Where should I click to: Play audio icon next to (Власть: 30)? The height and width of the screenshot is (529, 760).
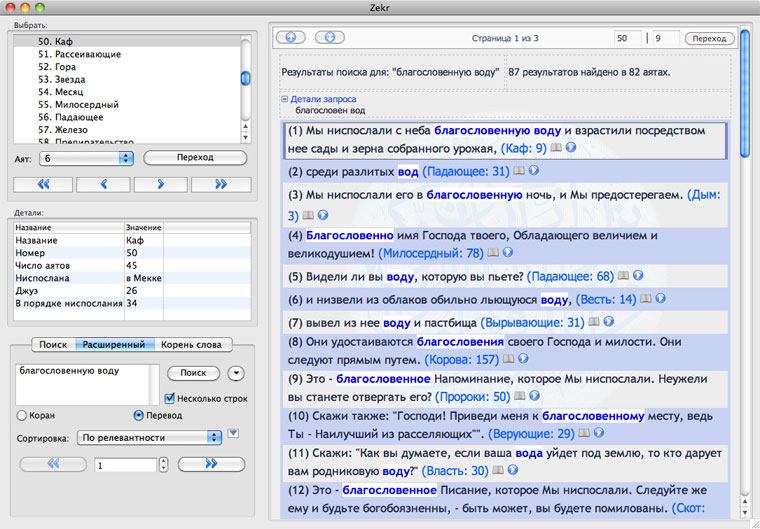pyautogui.click(x=513, y=469)
